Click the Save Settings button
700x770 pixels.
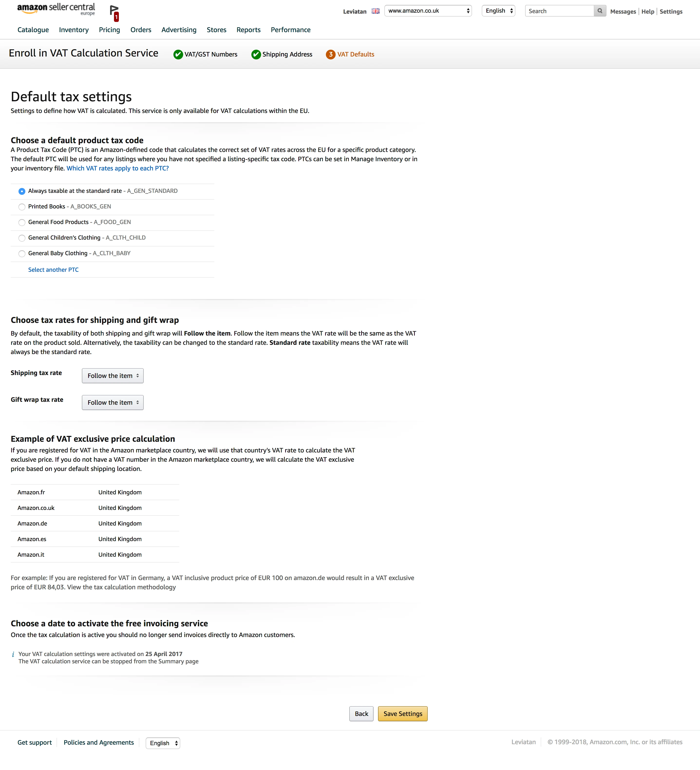(402, 713)
